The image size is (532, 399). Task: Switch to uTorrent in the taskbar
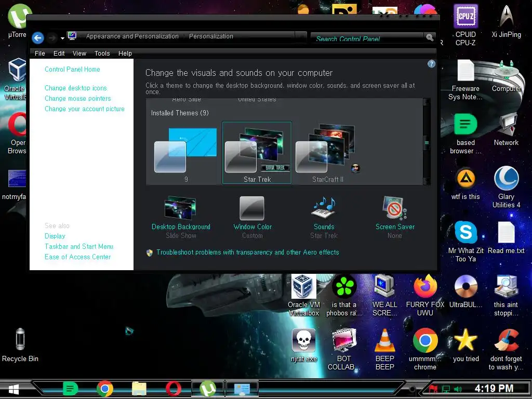pos(208,389)
